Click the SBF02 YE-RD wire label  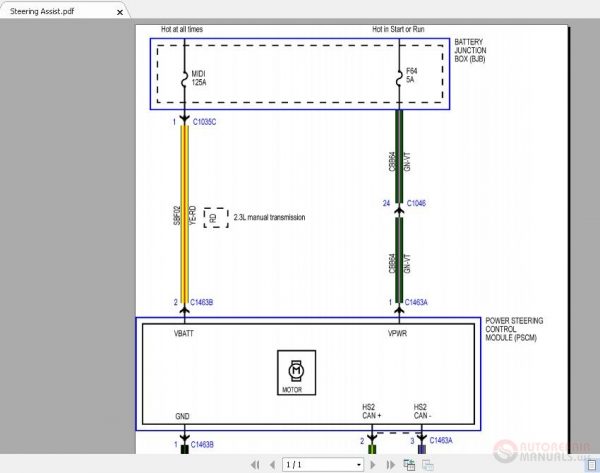(184, 215)
